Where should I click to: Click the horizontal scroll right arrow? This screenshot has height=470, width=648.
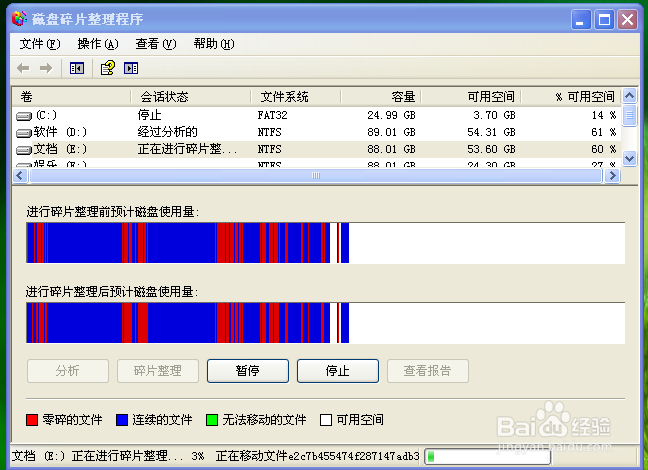click(612, 176)
